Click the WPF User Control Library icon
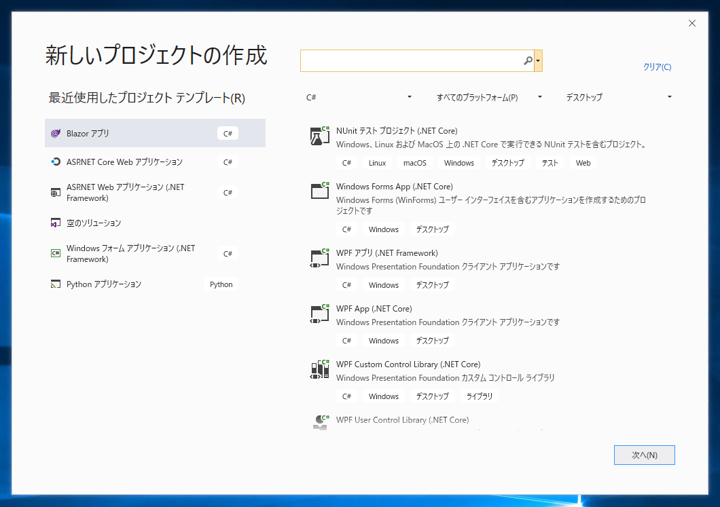This screenshot has height=507, width=720. click(320, 422)
